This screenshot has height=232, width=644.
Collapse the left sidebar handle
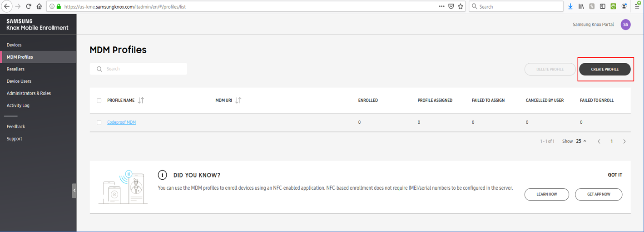[74, 191]
